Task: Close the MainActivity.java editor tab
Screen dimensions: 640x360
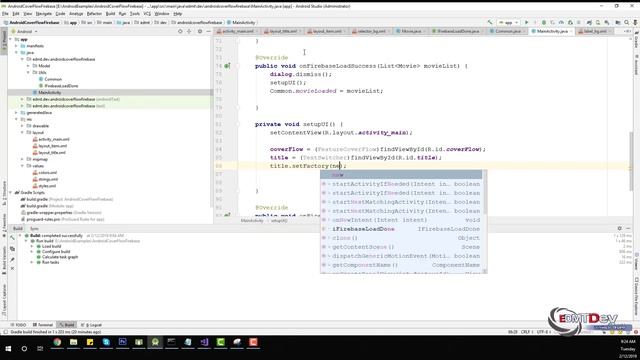Action: click(571, 31)
